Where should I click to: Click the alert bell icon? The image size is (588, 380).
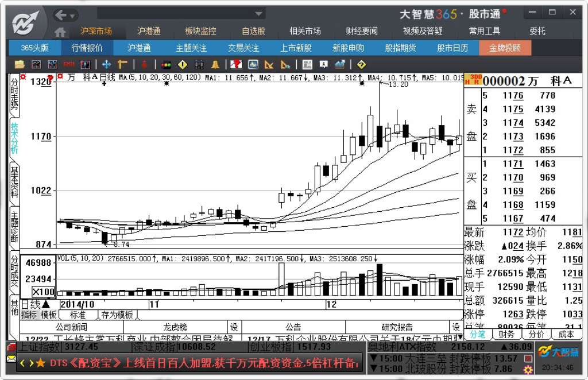(215, 64)
